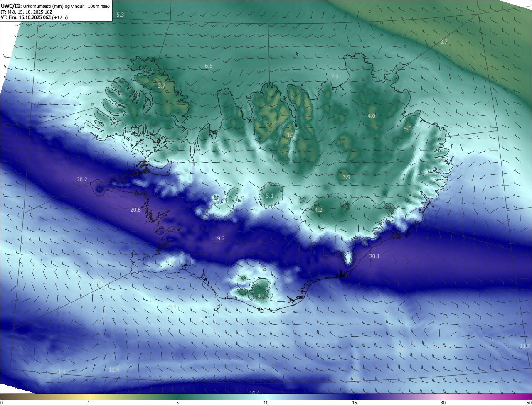Click the 1 mark on the color scale

(89, 403)
